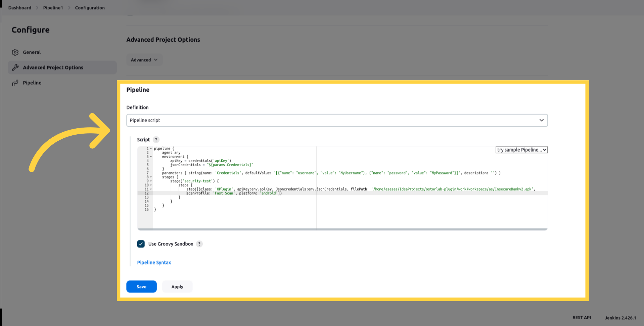Click the General gear icon in sidebar
Screen dimensions: 644x326
click(15, 52)
